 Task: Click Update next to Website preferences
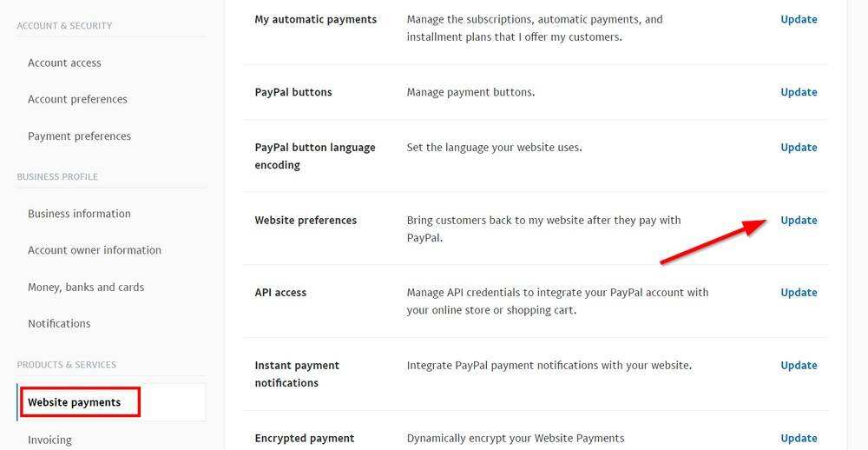799,221
